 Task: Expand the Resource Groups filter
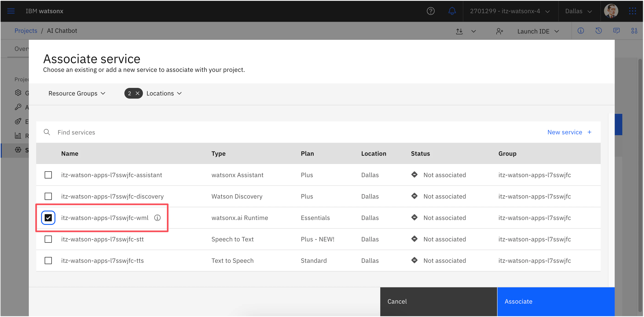point(77,93)
